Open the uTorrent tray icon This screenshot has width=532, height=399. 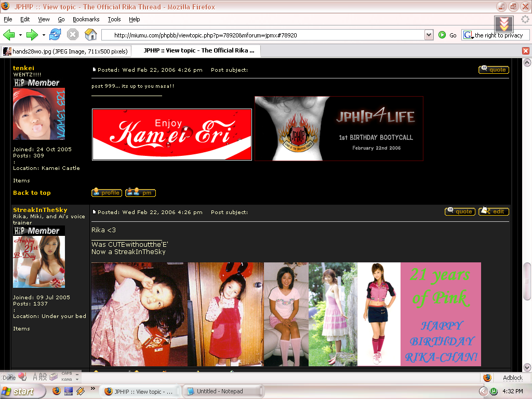[x=494, y=391]
